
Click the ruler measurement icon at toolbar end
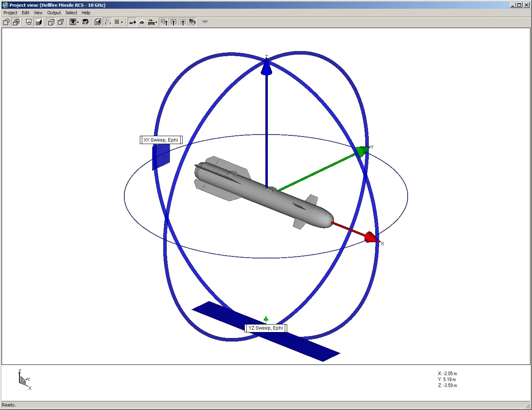coord(204,22)
